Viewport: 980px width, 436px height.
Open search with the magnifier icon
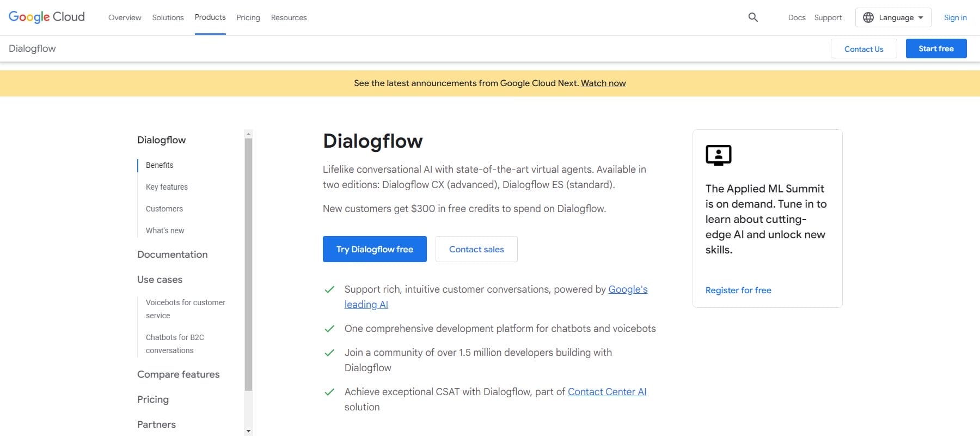(753, 17)
